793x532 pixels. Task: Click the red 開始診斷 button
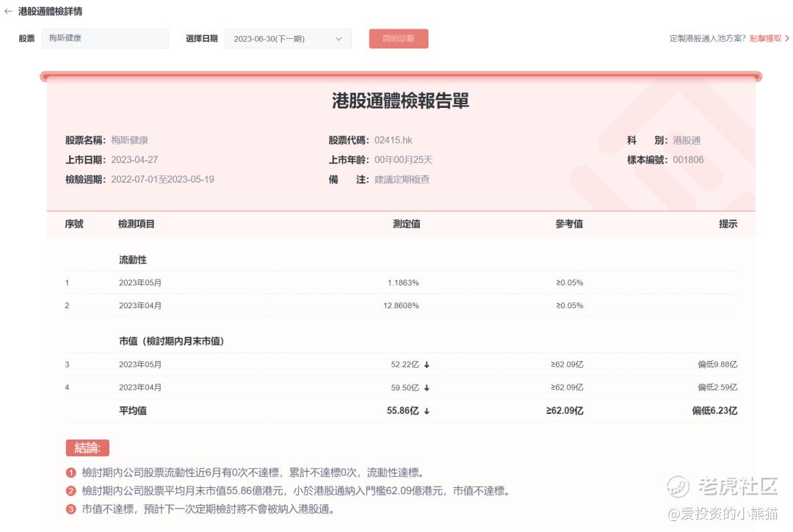click(399, 39)
